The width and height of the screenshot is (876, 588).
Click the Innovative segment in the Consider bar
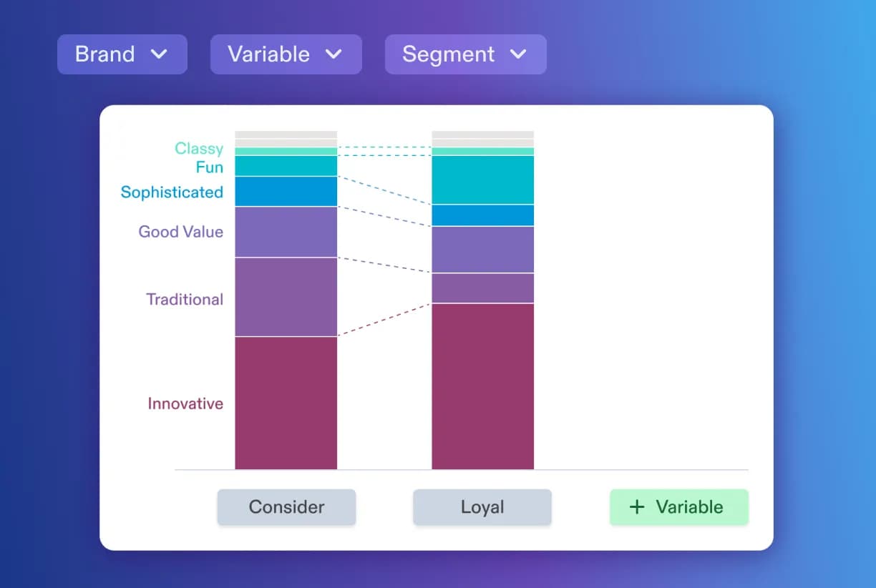(286, 402)
